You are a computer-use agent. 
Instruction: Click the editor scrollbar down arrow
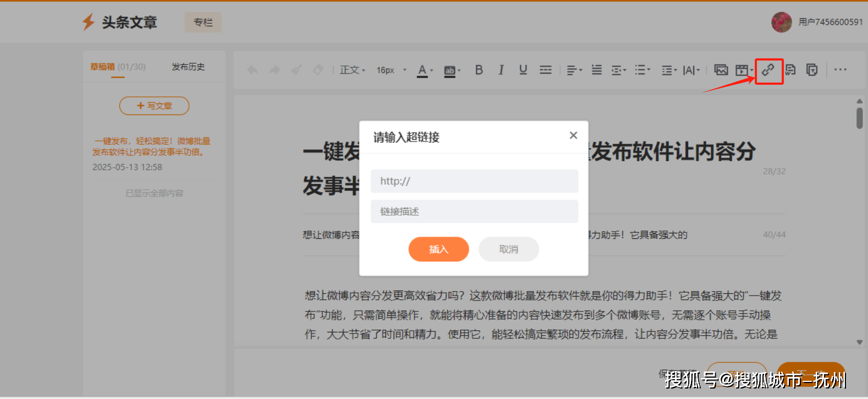coord(859,342)
